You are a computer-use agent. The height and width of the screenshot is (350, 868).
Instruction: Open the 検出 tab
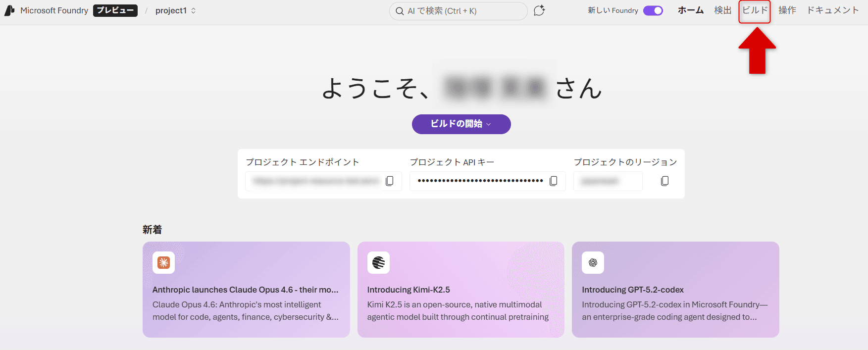pos(723,10)
